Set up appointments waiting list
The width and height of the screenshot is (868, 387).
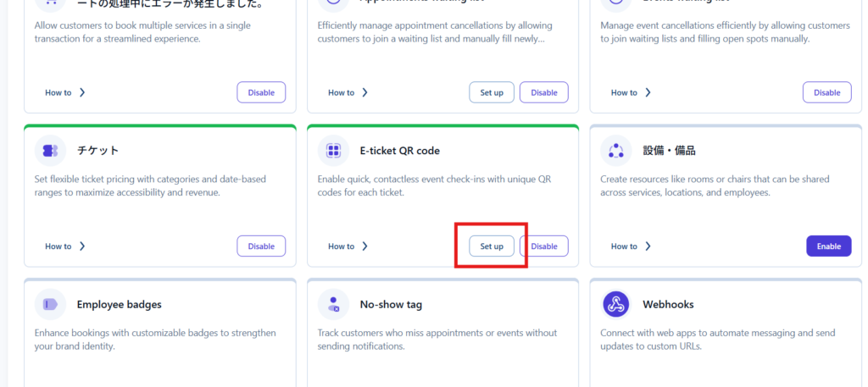pos(492,92)
